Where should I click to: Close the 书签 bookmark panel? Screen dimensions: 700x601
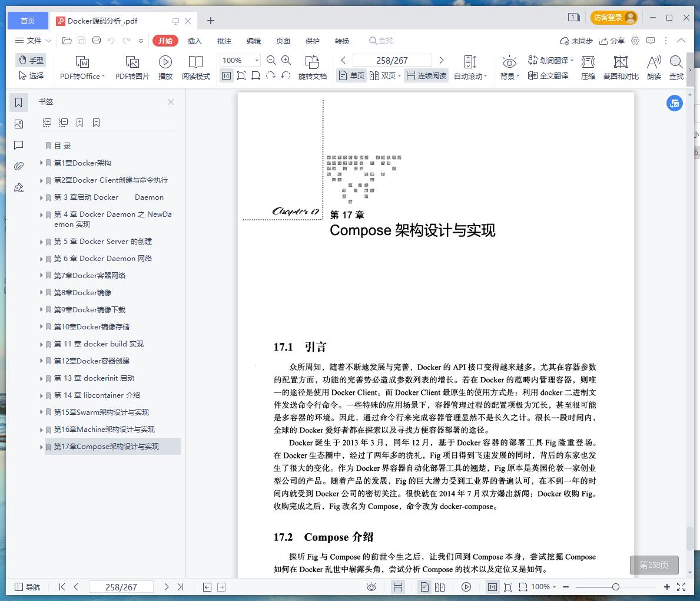[171, 102]
